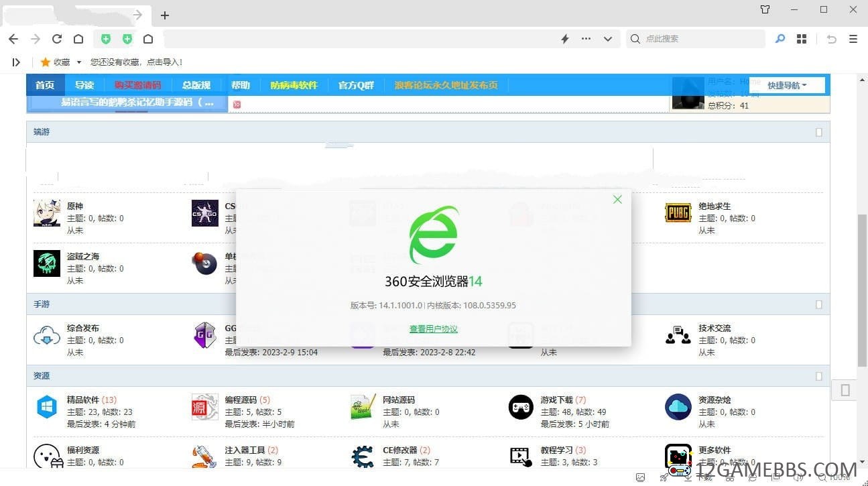
Task: Open 浪客论坛永久地址发布页 nav link
Action: [446, 85]
